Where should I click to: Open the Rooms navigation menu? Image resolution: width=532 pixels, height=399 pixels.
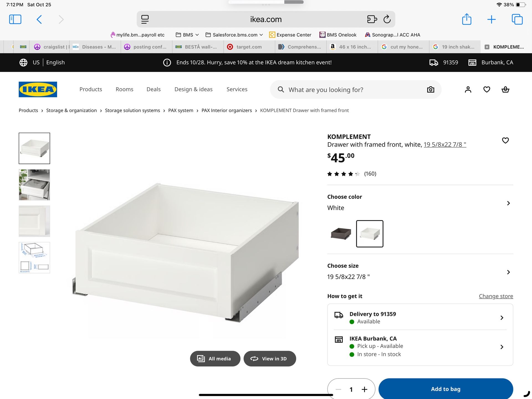coord(124,89)
